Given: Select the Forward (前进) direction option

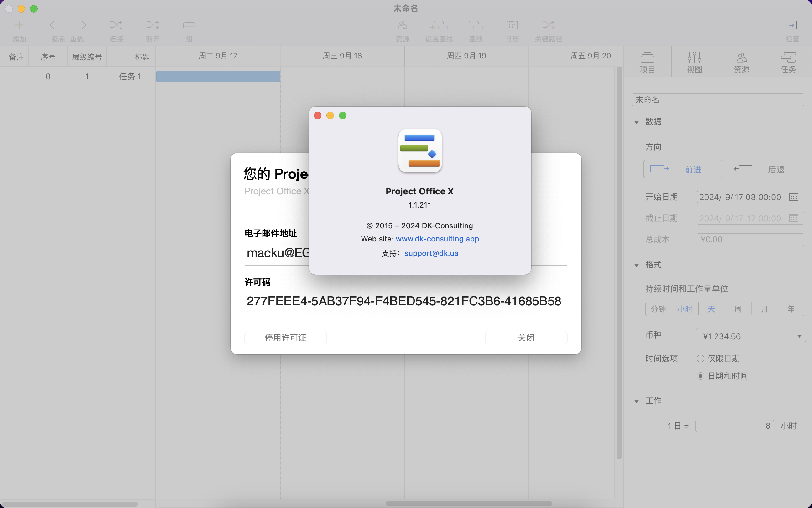Looking at the screenshot, I should pyautogui.click(x=683, y=169).
